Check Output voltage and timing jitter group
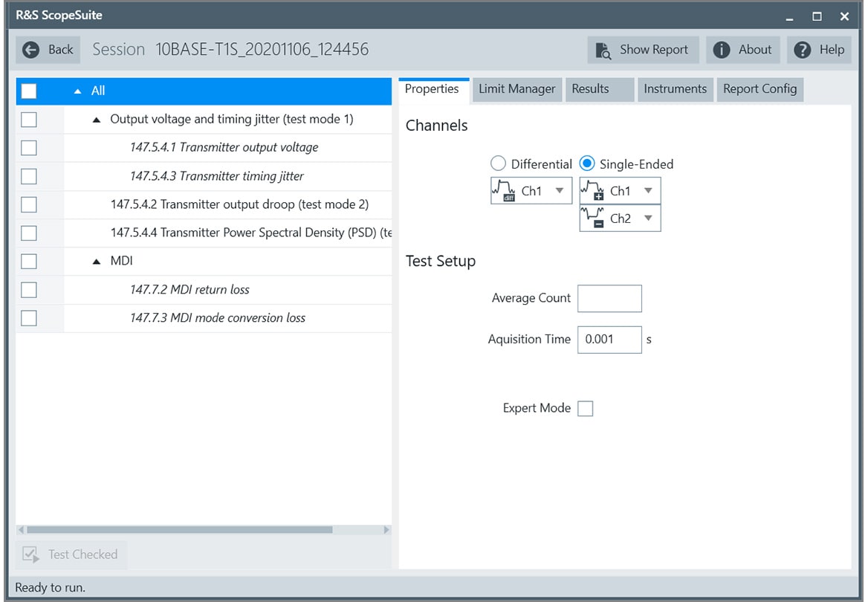Screen dimensions: 868x602 pyautogui.click(x=29, y=119)
